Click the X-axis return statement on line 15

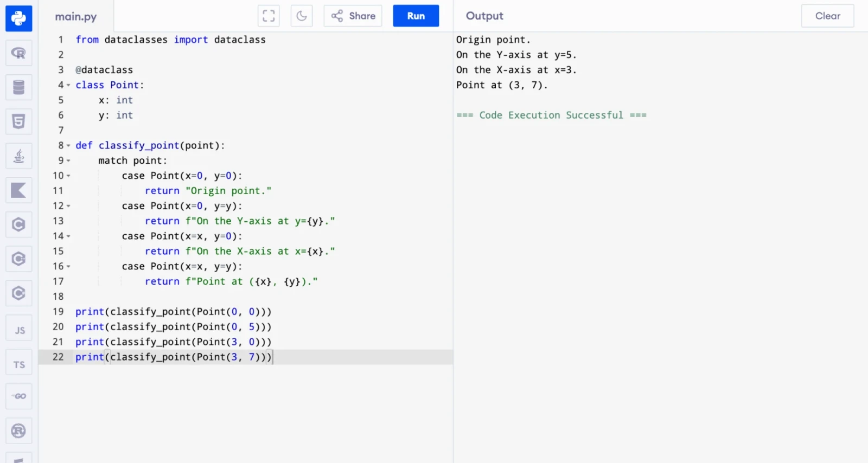coord(240,252)
